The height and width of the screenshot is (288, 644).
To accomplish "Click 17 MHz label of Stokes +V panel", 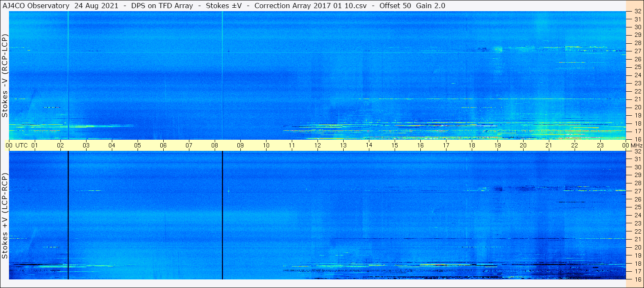I will (637, 271).
